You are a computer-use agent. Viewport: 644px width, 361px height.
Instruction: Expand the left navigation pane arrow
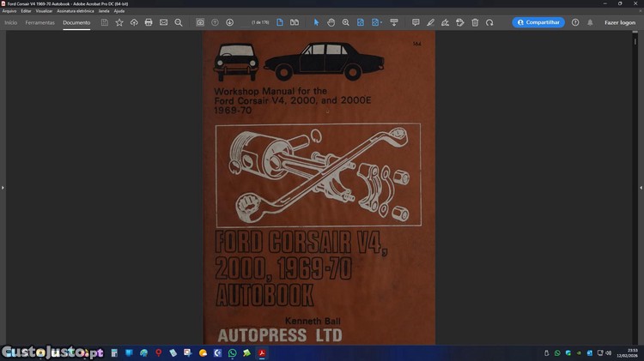point(3,187)
